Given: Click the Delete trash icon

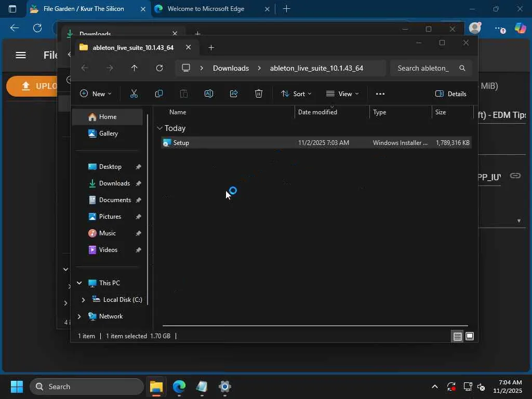Looking at the screenshot, I should point(259,94).
